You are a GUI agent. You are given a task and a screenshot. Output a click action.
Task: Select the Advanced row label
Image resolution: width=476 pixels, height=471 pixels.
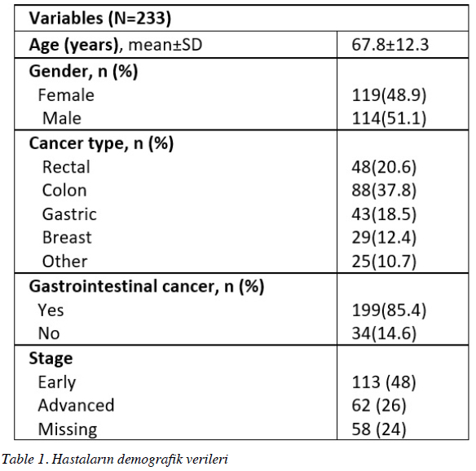click(76, 405)
